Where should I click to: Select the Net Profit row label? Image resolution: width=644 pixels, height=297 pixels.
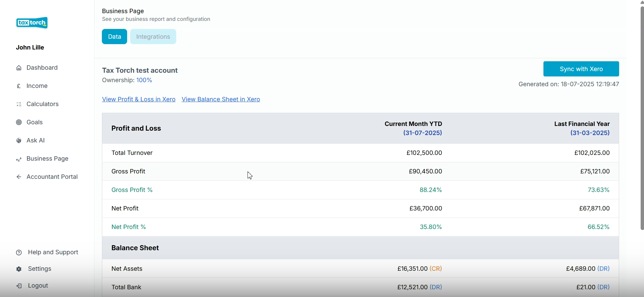pos(125,209)
